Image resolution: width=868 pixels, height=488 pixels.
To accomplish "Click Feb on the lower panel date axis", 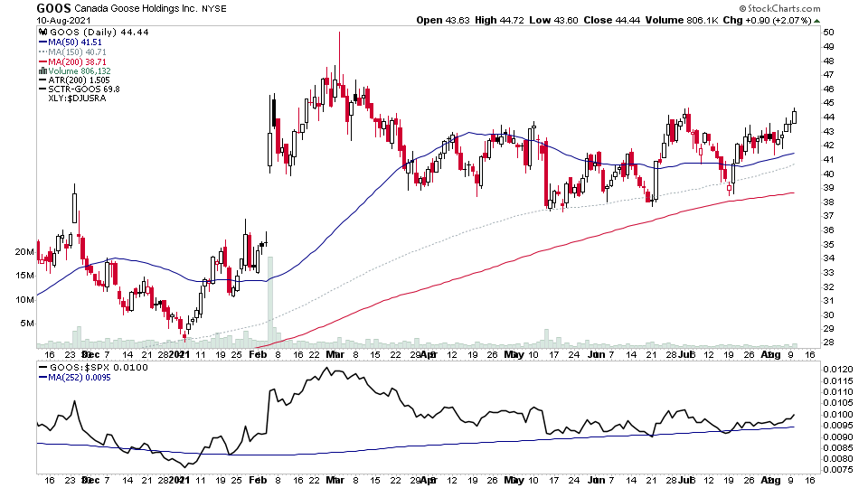I will tap(258, 480).
